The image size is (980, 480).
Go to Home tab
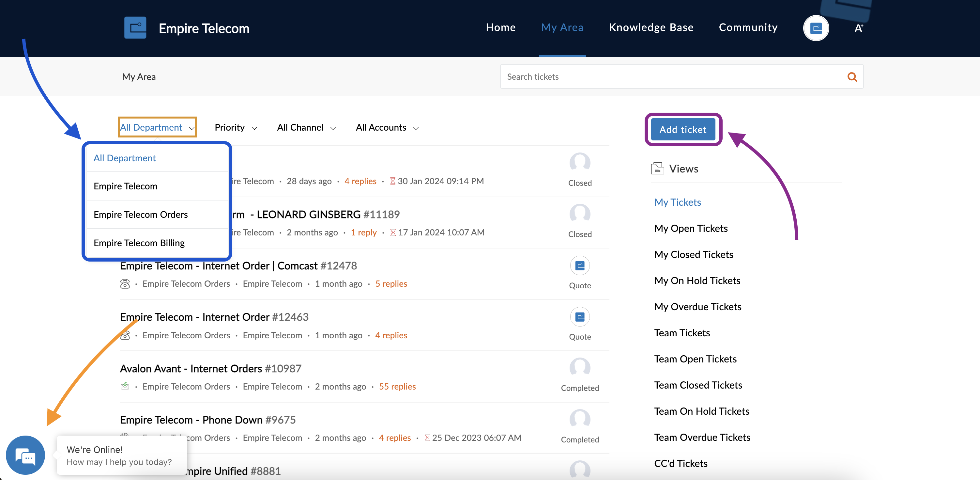pyautogui.click(x=501, y=27)
